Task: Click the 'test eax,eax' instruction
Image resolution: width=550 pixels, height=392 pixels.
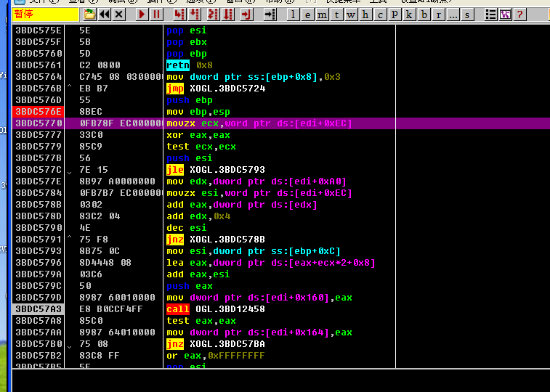Action: pyautogui.click(x=201, y=321)
